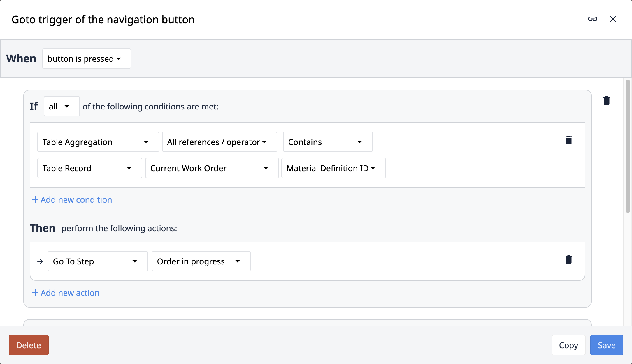Open the Current Work Order dropdown
632x364 pixels.
pos(209,167)
